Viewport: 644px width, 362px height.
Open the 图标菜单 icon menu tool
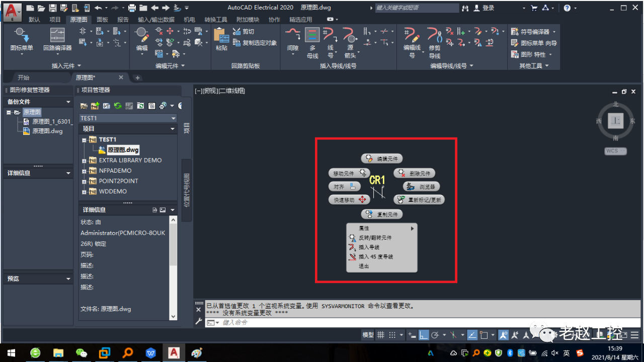(x=22, y=39)
